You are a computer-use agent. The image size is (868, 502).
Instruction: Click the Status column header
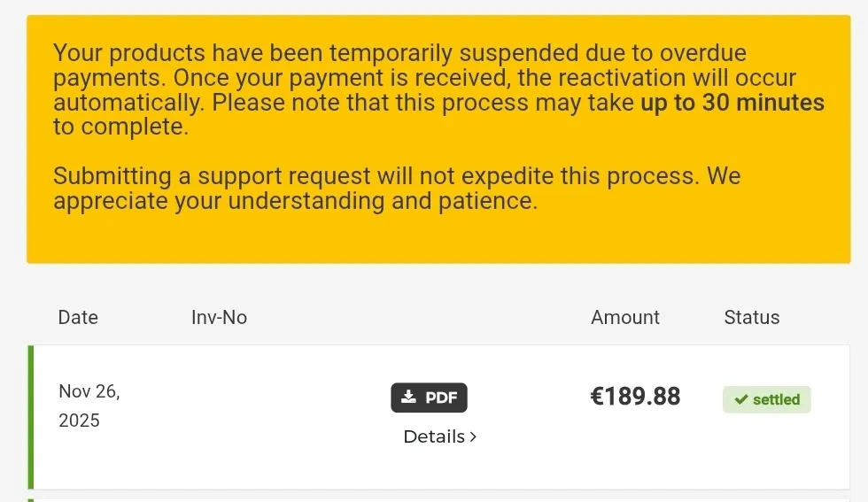pos(751,317)
